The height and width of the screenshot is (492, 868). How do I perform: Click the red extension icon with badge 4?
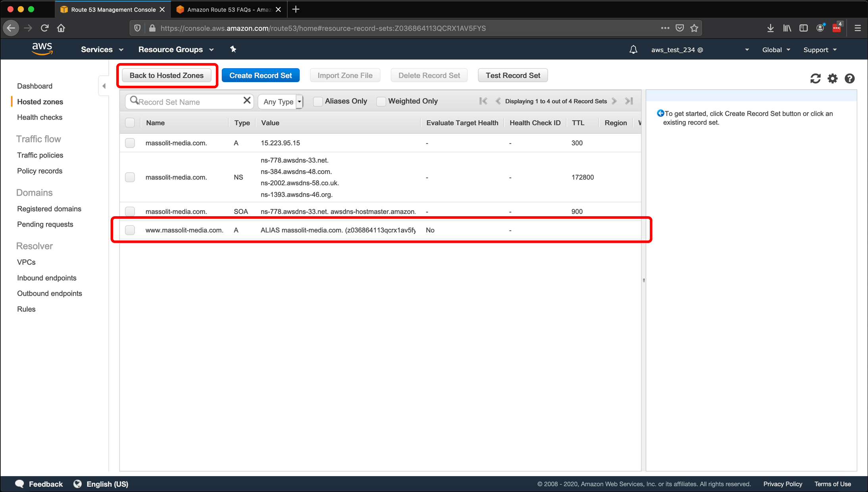(x=837, y=27)
